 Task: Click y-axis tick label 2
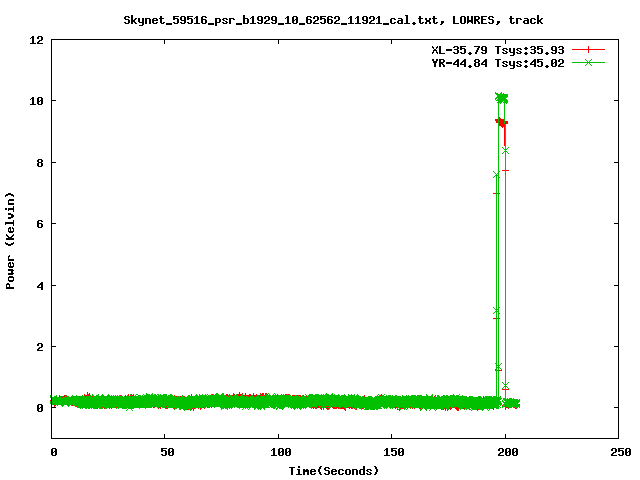40,347
